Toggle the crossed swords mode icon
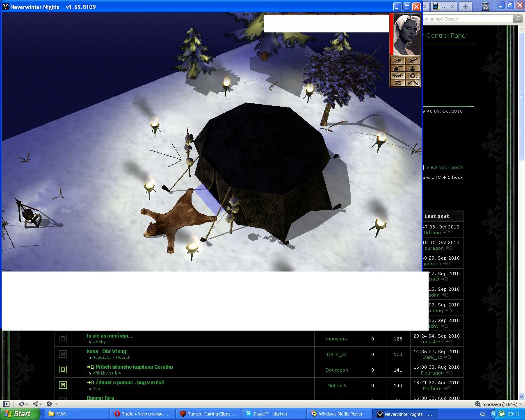Screen dimensions: 525x420 point(413,83)
